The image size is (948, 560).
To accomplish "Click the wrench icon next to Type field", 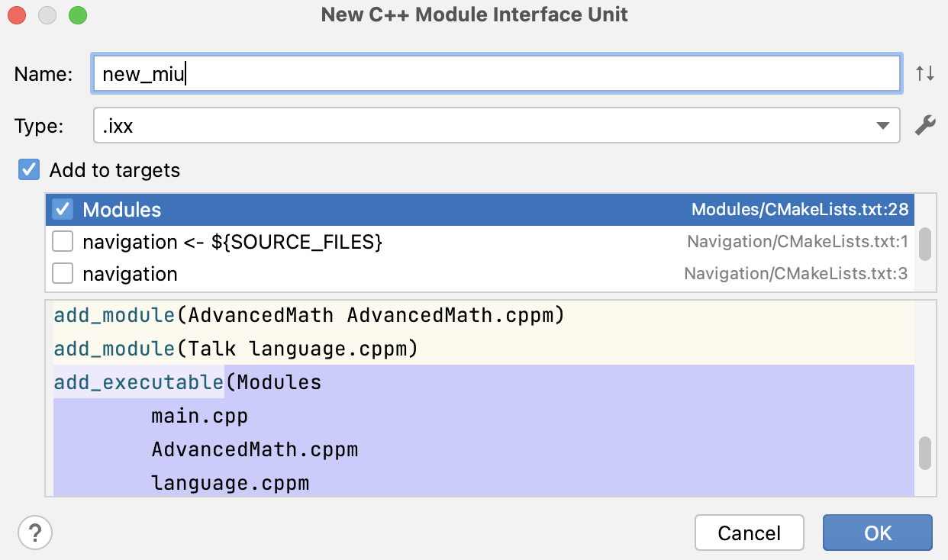I will click(x=925, y=126).
